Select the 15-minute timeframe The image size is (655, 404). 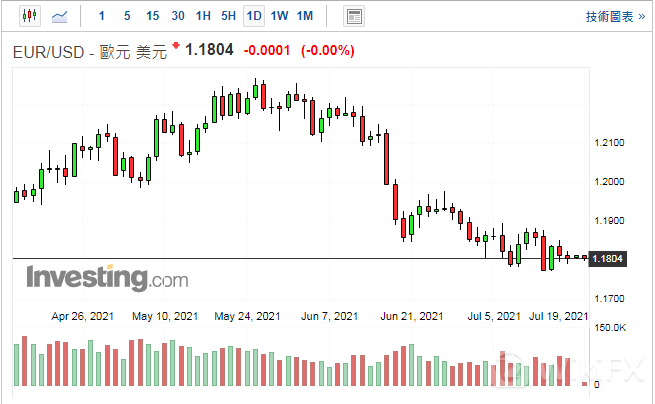point(152,16)
